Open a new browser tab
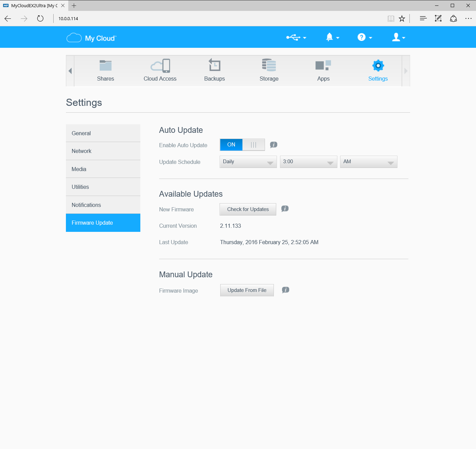 tap(74, 5)
